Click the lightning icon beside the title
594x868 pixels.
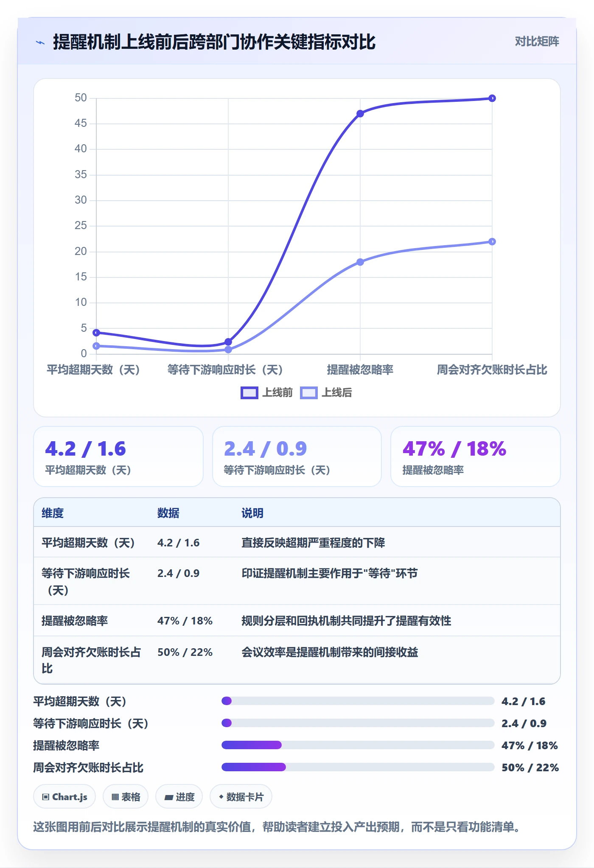pos(40,42)
